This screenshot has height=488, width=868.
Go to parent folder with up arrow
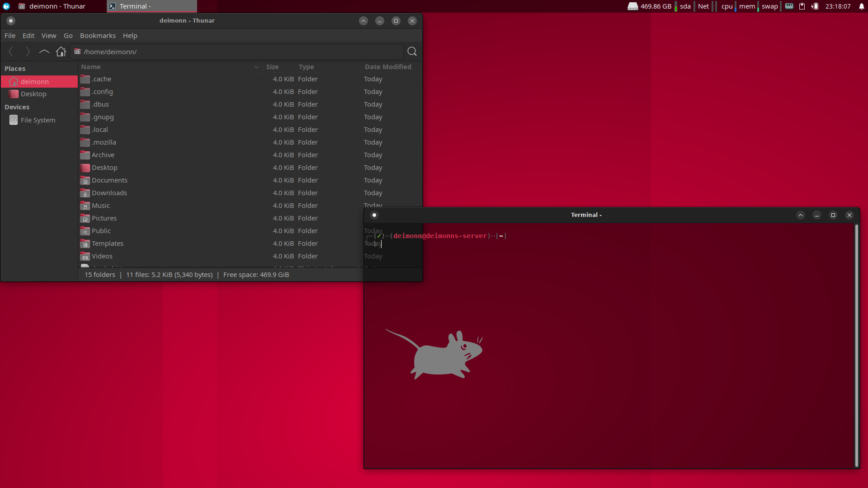click(44, 52)
